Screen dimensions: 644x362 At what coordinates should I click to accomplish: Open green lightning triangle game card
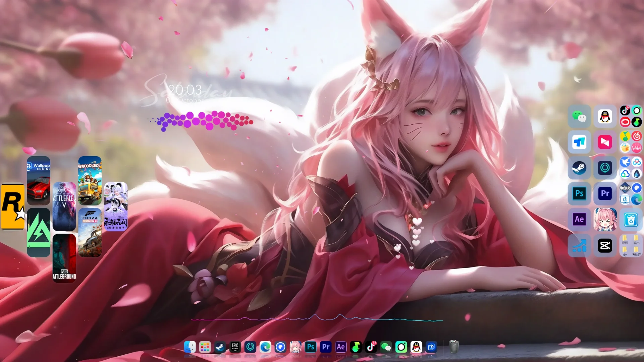click(x=39, y=232)
